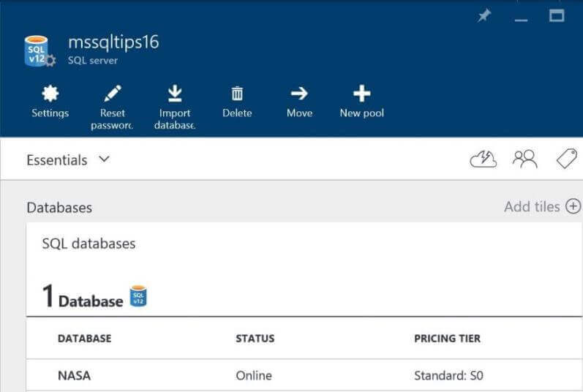Click the Move toolbar label
Viewport: 583px width, 392px height.
[x=299, y=113]
